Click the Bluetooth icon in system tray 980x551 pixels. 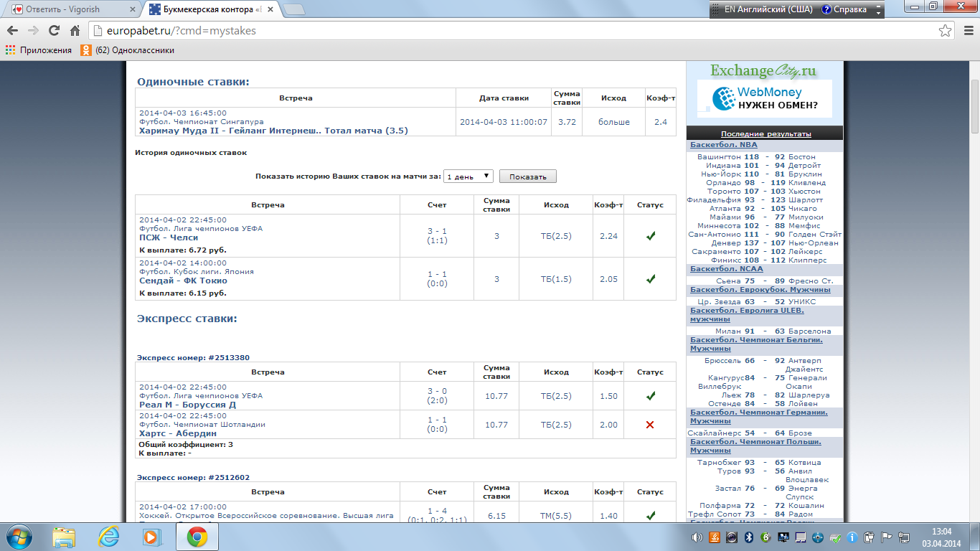[748, 537]
